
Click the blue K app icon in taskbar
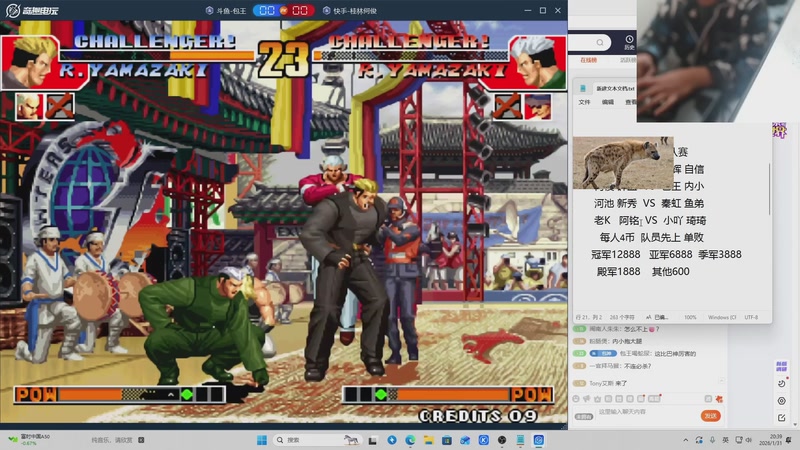coord(484,440)
